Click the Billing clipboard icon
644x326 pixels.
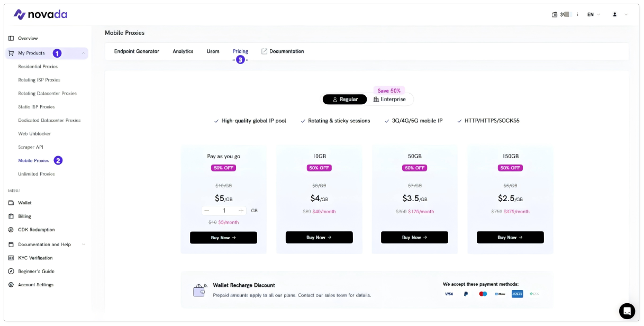coord(11,216)
